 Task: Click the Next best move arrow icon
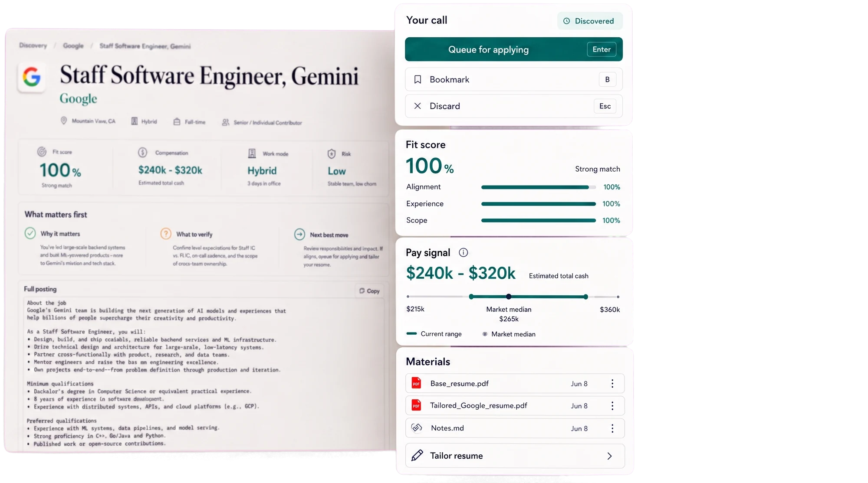[x=299, y=235]
